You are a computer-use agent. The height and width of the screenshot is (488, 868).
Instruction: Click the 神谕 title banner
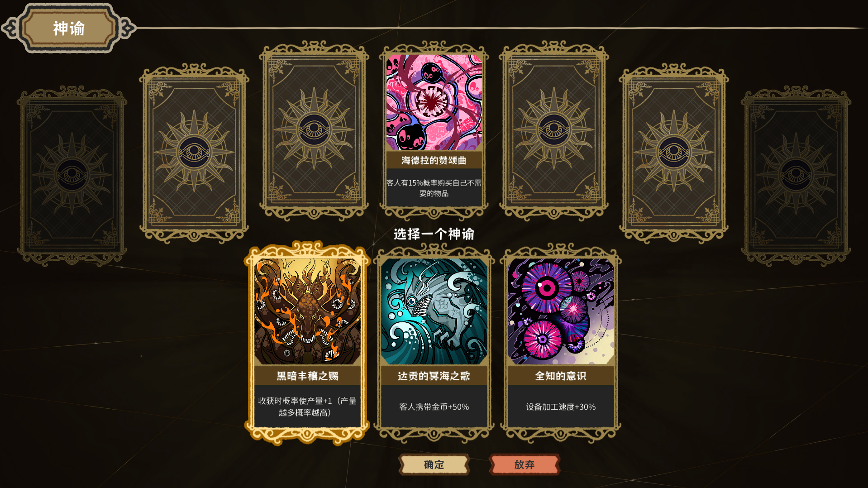coord(69,29)
